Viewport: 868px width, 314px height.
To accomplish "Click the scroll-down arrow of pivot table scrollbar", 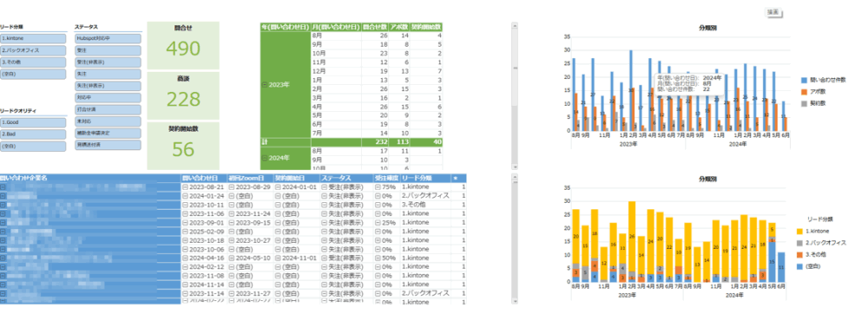I will pyautogui.click(x=515, y=167).
